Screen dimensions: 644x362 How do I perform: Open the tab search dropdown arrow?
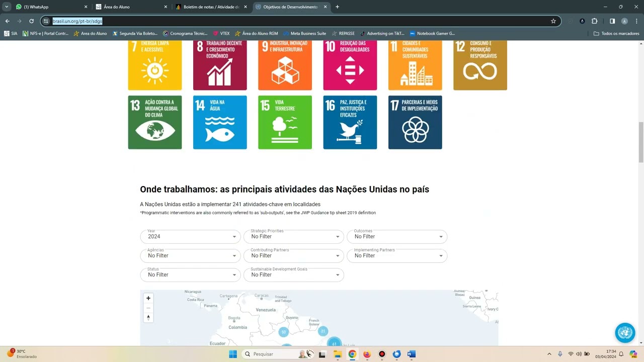[x=7, y=7]
